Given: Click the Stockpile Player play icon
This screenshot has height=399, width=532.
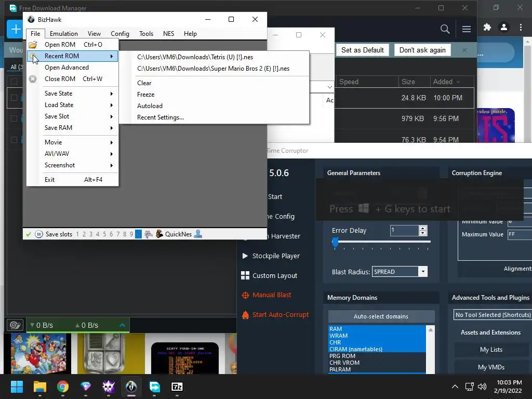Looking at the screenshot, I should 245,256.
